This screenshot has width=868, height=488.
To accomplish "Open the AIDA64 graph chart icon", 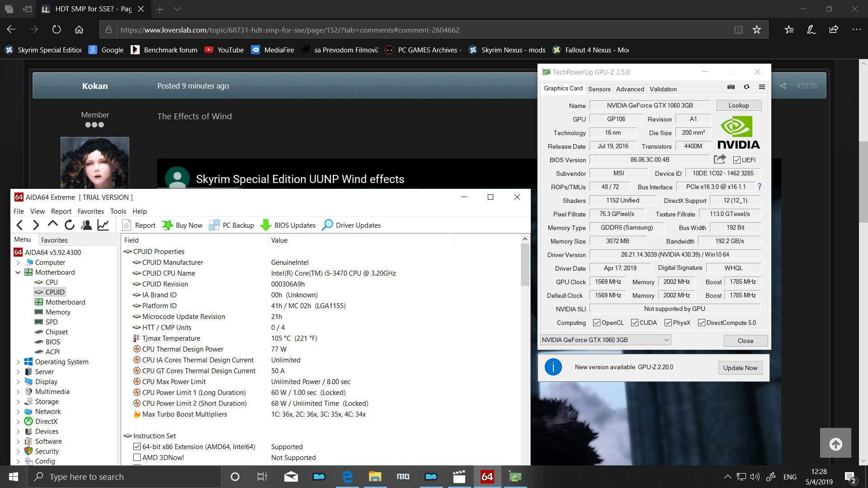I will coord(103,225).
